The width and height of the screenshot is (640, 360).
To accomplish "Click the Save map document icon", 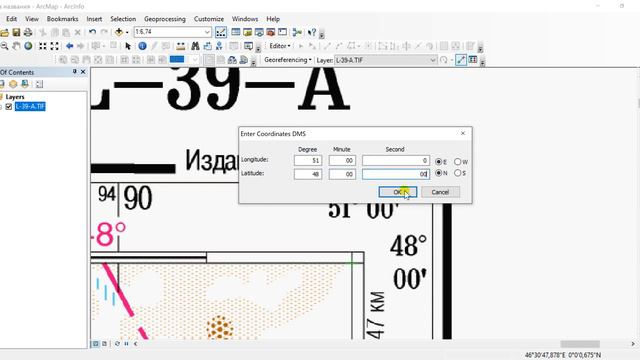I will click(x=16, y=32).
